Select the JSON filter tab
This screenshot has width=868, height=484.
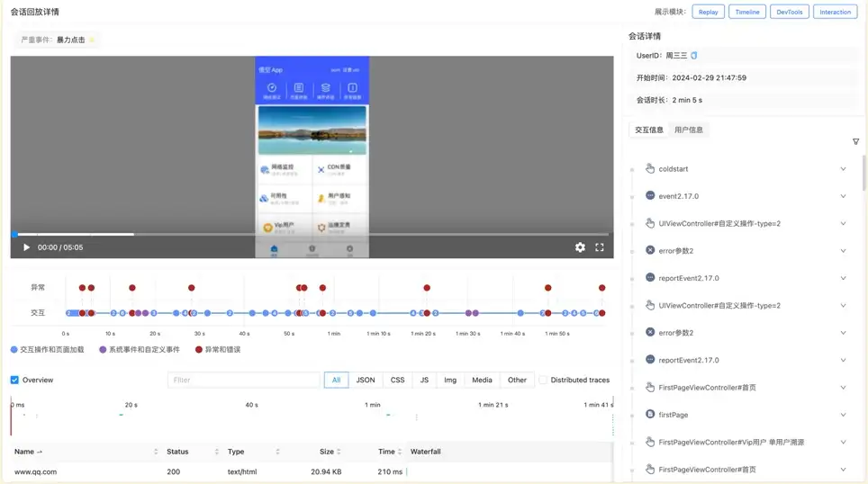[x=366, y=380]
